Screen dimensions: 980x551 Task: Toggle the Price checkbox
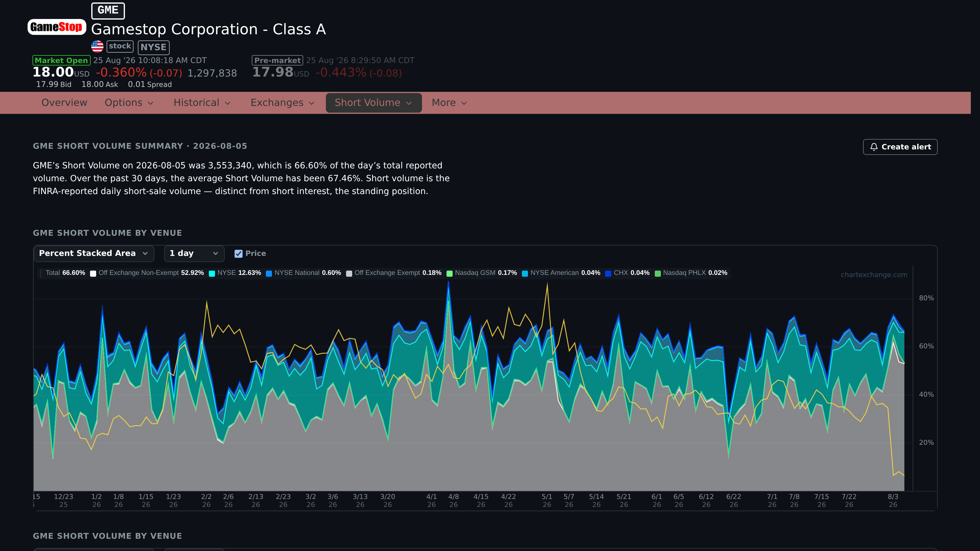click(x=239, y=254)
